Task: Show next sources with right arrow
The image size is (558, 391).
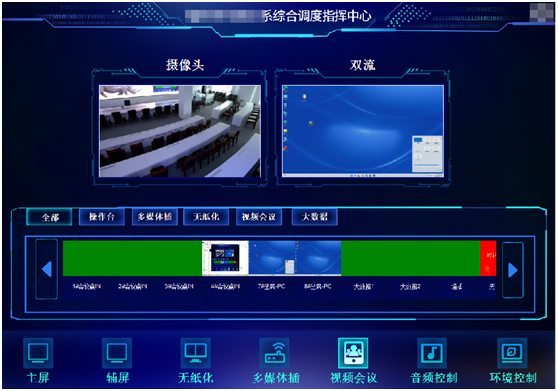Action: tap(512, 270)
